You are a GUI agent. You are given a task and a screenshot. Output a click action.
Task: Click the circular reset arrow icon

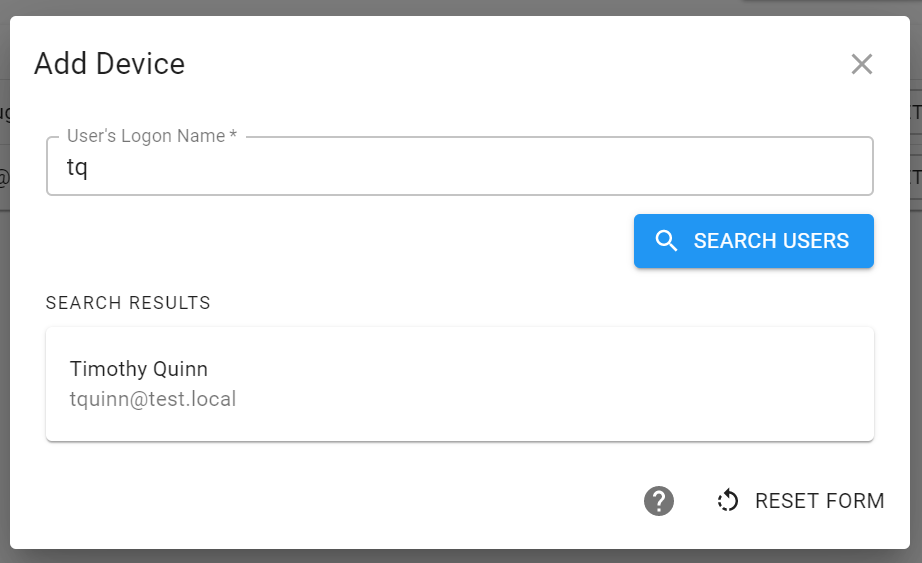tap(728, 501)
